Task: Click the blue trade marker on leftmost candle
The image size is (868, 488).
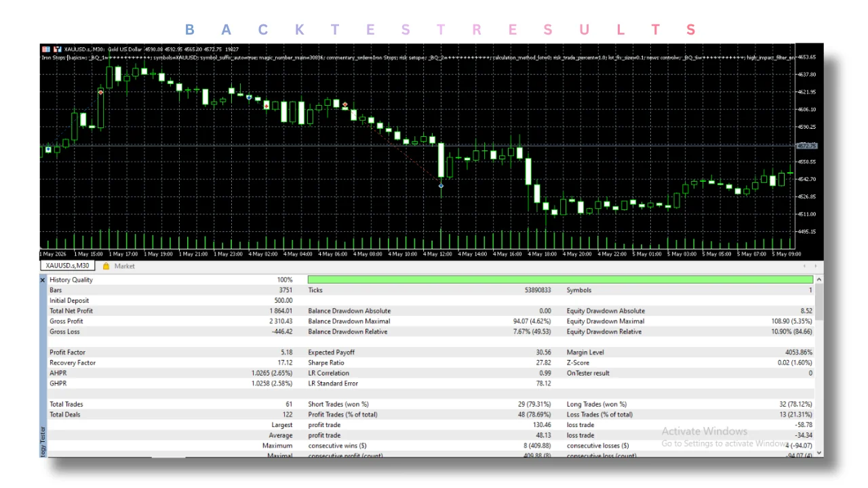Action: point(48,149)
